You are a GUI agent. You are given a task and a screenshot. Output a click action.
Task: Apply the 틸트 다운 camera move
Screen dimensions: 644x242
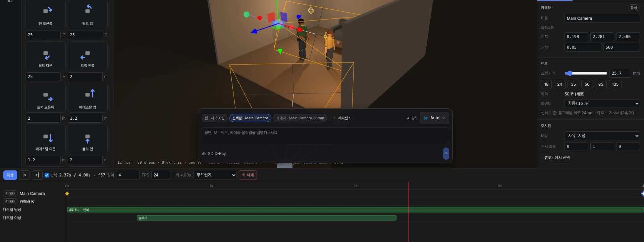[46, 56]
